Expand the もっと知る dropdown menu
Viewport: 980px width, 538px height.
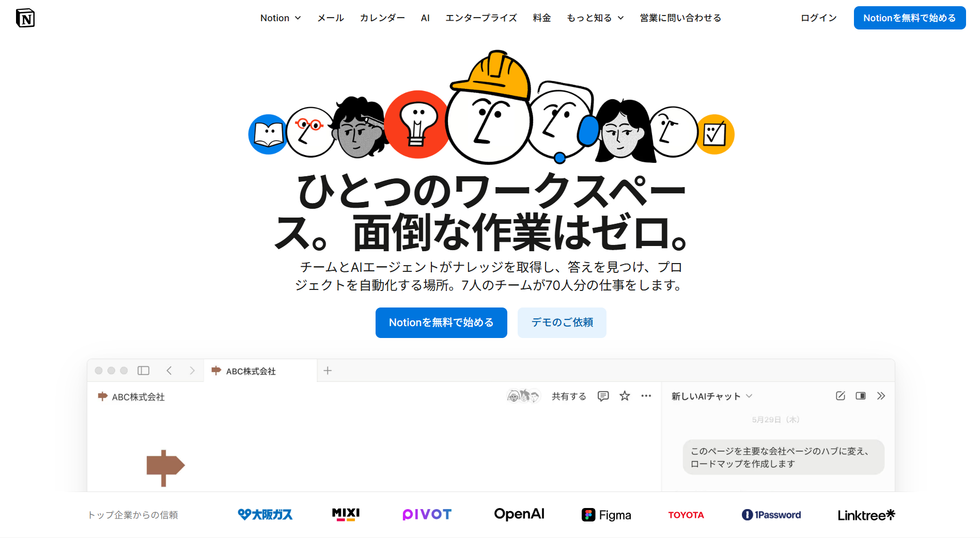point(595,18)
